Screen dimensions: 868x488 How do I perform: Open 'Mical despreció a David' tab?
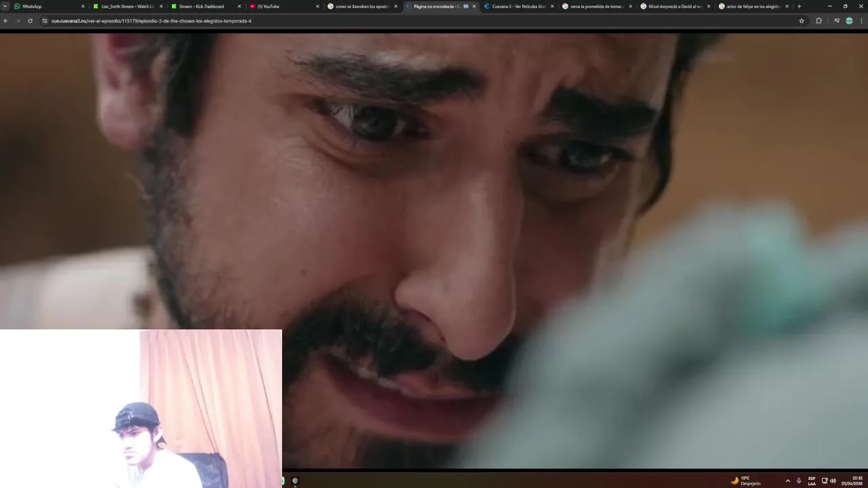(x=674, y=6)
